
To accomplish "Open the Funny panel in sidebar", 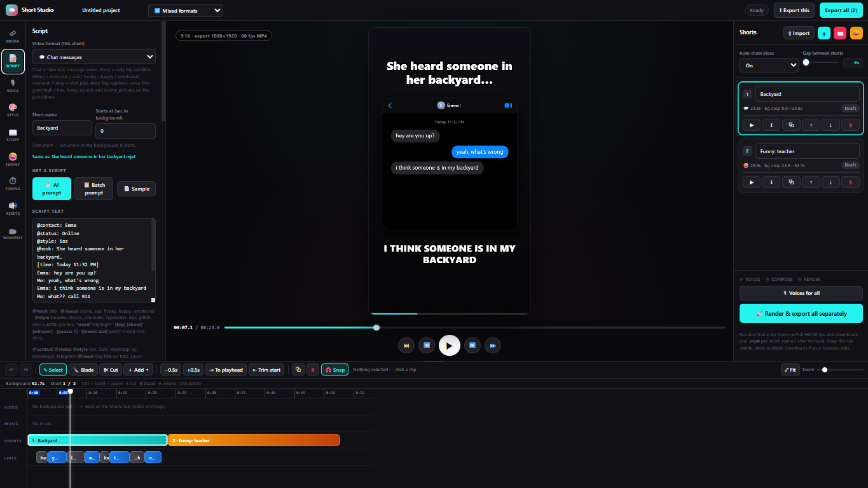I will [13, 159].
